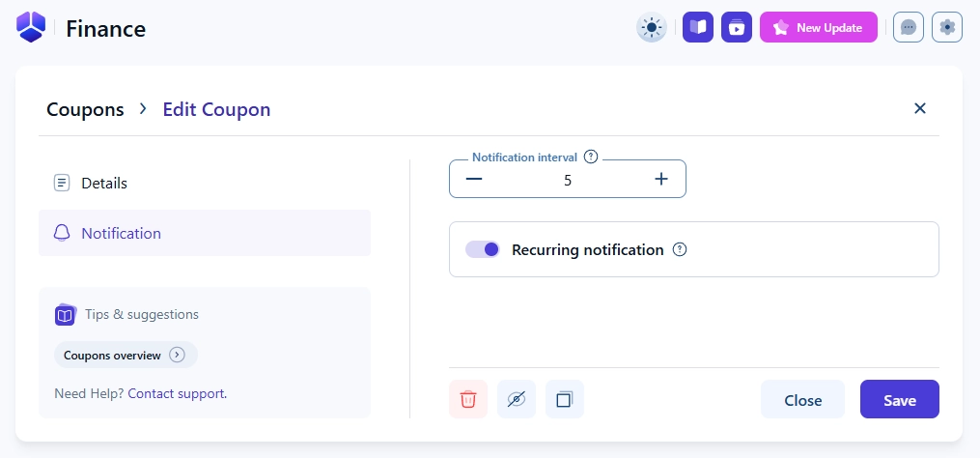This screenshot has width=980, height=458.
Task: Select the Notification tab
Action: [x=121, y=233]
